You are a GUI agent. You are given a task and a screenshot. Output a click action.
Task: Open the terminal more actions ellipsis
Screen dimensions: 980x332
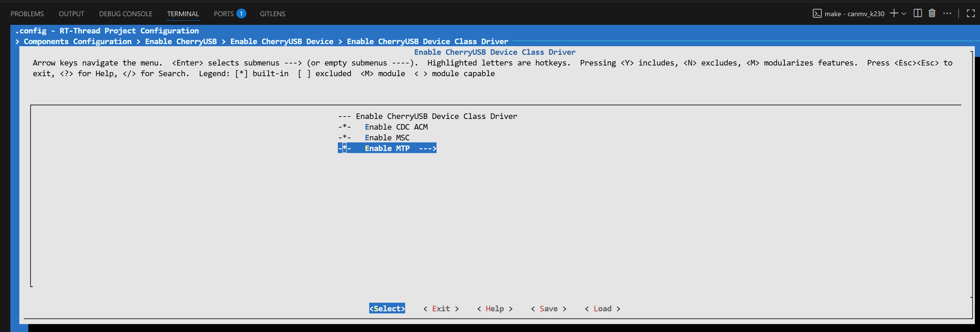click(947, 13)
